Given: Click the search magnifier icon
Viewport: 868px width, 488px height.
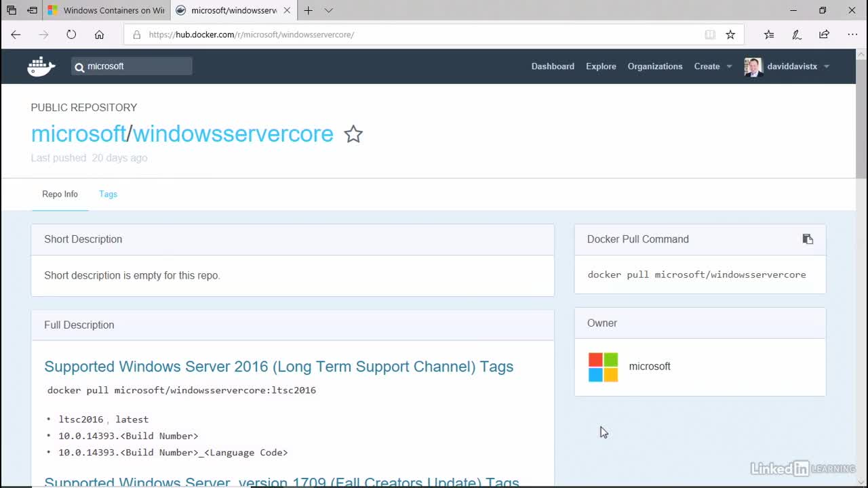Looking at the screenshot, I should (79, 67).
